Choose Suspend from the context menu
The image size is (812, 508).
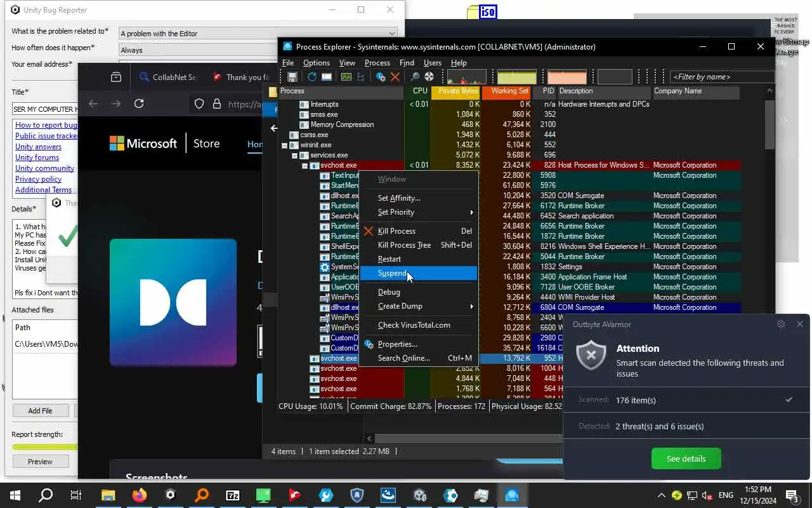(x=419, y=273)
